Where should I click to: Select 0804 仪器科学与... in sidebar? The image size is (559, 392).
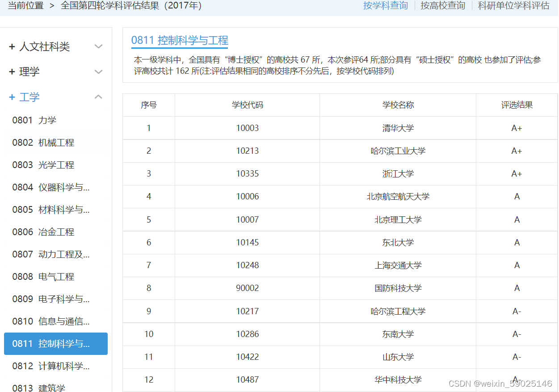coord(51,187)
